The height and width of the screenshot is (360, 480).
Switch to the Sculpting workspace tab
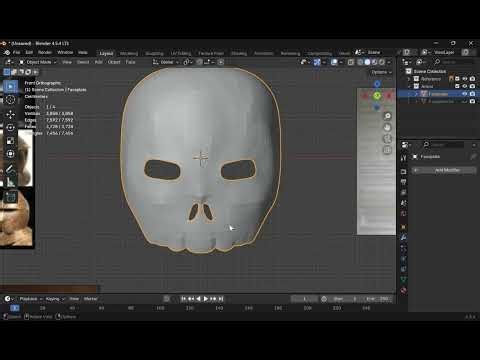(154, 53)
